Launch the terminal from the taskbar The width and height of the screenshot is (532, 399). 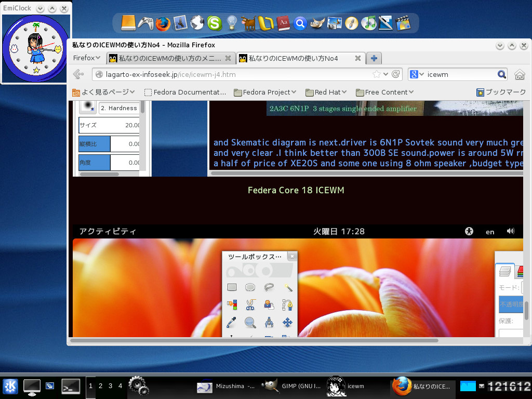pyautogui.click(x=70, y=386)
